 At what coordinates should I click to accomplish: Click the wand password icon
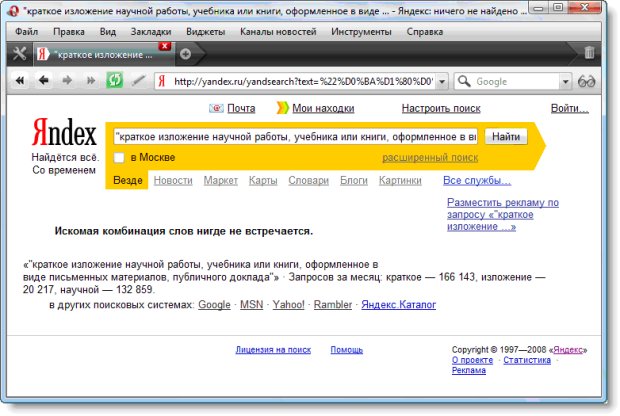click(x=138, y=80)
